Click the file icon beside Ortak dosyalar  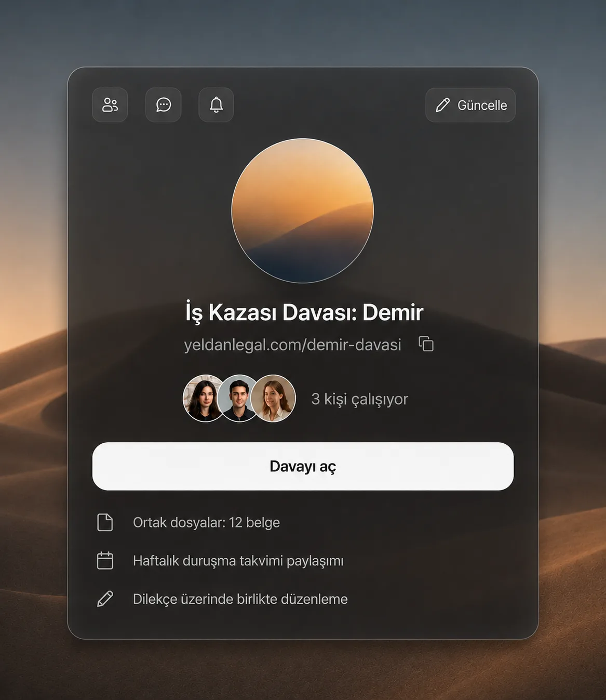click(x=105, y=522)
